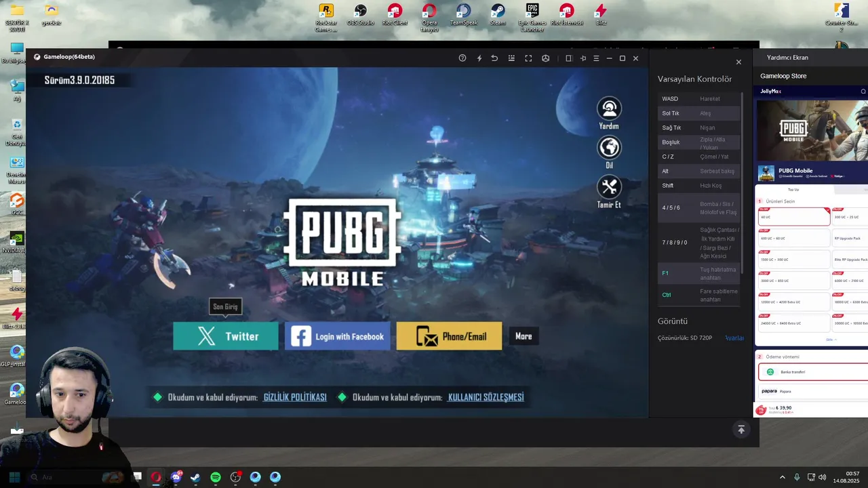Click the Ayarlar link next to Çözünürlük

[734, 338]
